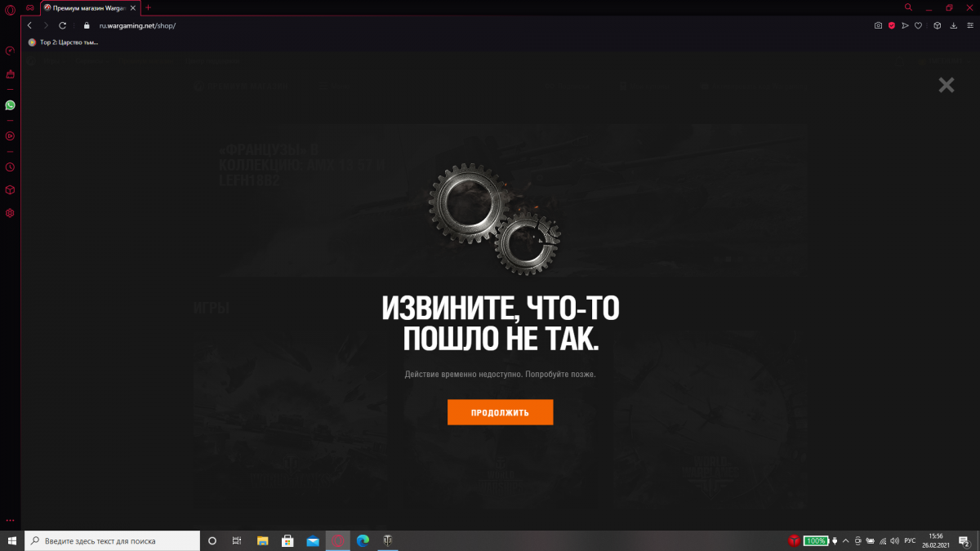Open the Тор 2: Царство тьмы bookmark
Image resolution: width=980 pixels, height=551 pixels.
coord(64,42)
